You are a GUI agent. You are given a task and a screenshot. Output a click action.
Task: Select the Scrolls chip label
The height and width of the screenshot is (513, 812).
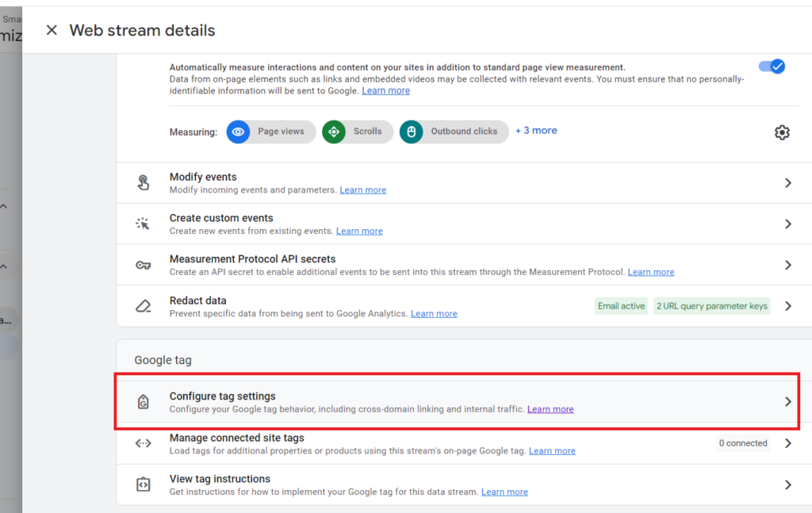[x=368, y=132]
